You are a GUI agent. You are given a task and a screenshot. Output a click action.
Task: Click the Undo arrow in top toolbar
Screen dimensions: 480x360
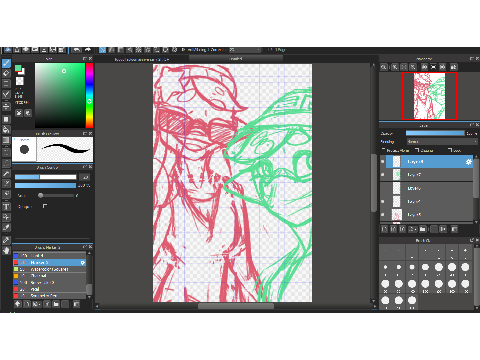[x=76, y=50]
